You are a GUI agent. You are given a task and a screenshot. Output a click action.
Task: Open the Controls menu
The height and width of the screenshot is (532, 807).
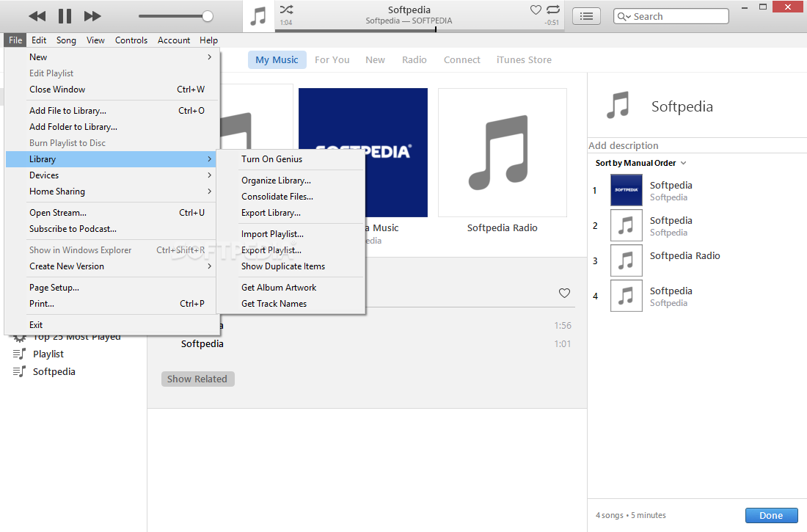[131, 40]
